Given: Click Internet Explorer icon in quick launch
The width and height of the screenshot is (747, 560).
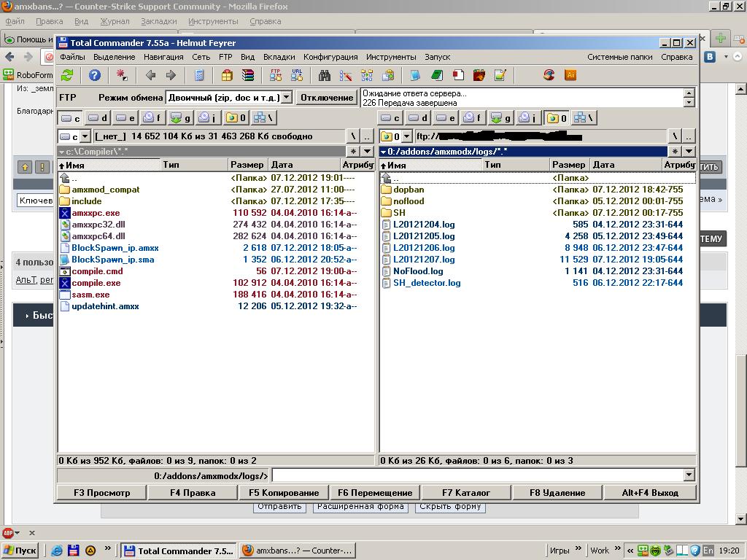Looking at the screenshot, I should coord(57,551).
